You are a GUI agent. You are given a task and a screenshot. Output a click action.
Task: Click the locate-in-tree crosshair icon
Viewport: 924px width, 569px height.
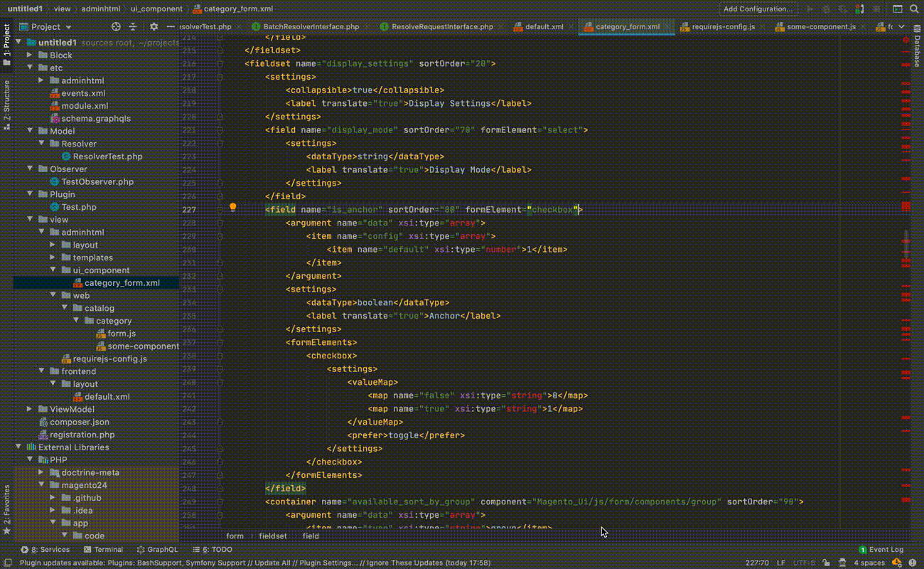pos(117,26)
